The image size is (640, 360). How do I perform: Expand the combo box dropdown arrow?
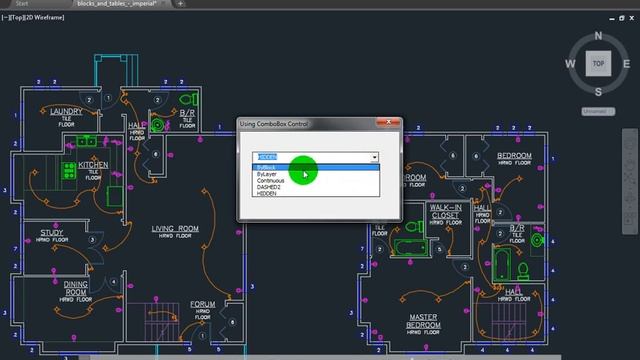tap(374, 157)
